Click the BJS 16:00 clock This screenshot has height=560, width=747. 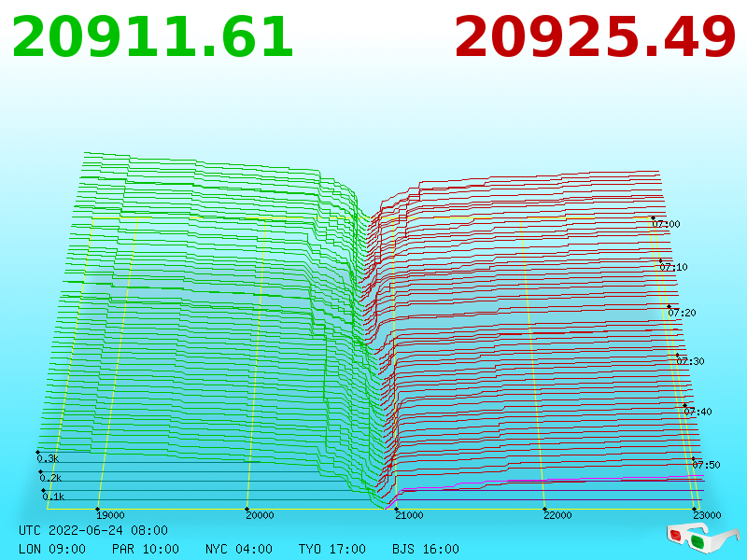click(426, 549)
